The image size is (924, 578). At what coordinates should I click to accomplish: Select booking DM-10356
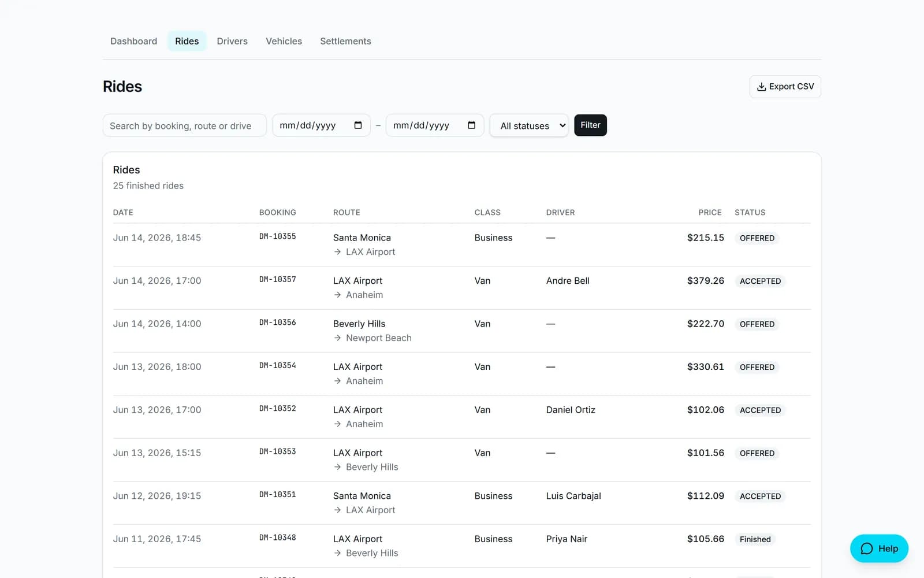[277, 323]
